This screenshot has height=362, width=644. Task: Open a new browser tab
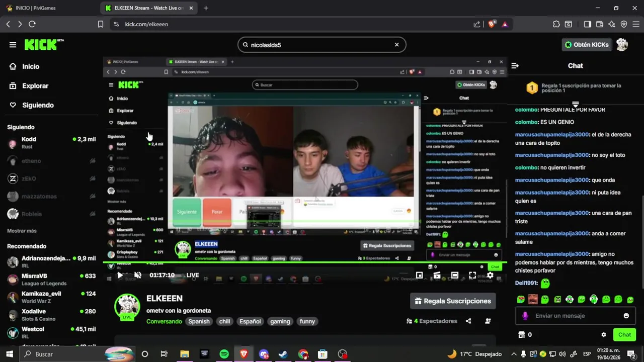pos(206,8)
